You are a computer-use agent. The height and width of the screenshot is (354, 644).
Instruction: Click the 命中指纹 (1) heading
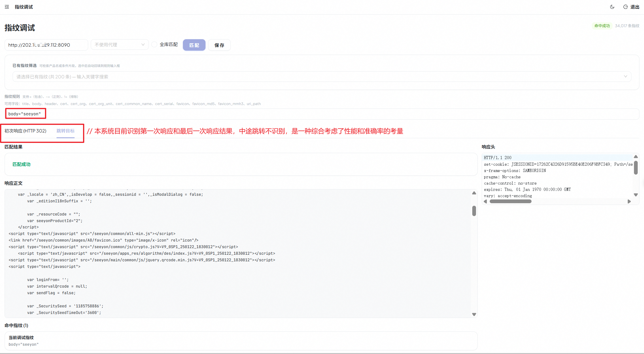pos(16,325)
